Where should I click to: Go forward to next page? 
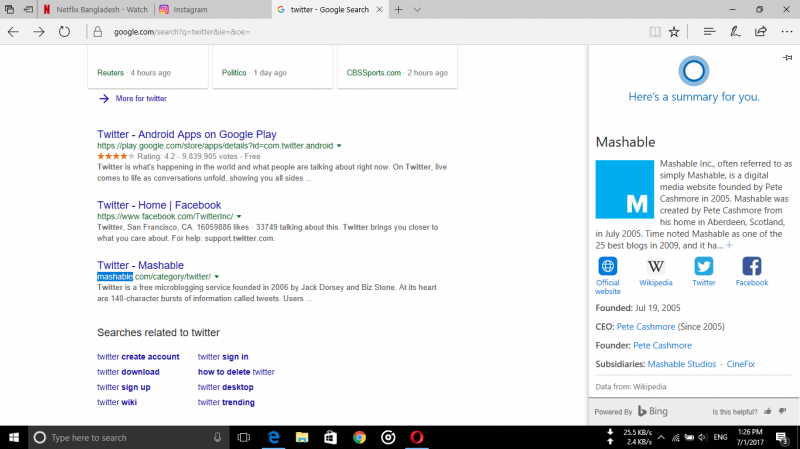39,32
